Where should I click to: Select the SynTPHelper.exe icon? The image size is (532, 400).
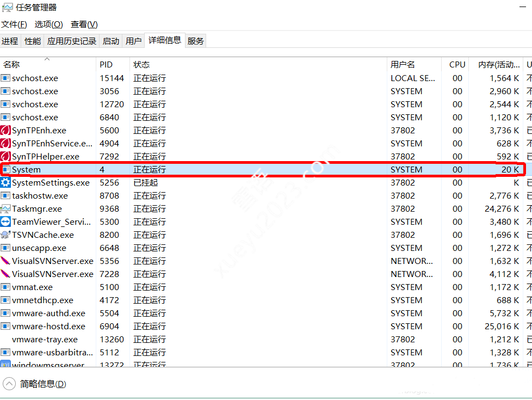point(5,157)
